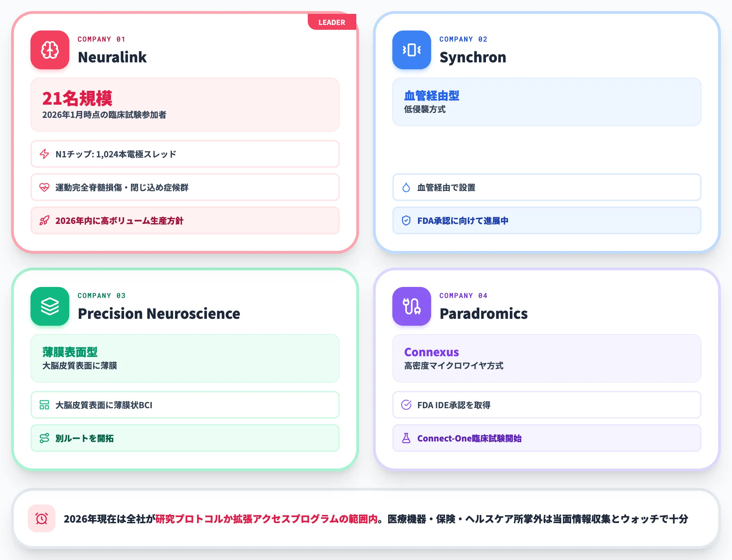Click the Paradromics cable logo icon
The width and height of the screenshot is (732, 560).
click(x=412, y=306)
